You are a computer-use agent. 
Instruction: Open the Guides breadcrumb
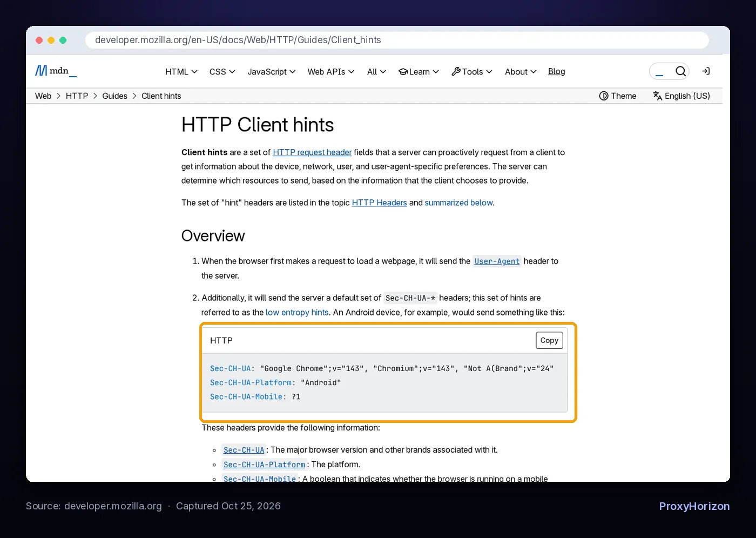click(114, 96)
